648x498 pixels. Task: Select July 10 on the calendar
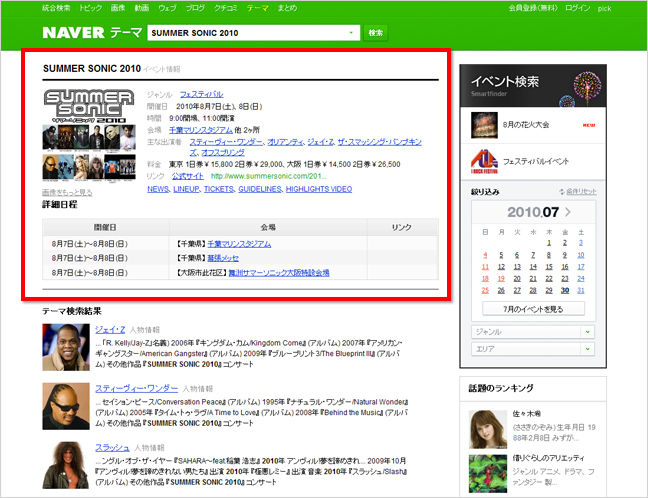pos(581,255)
